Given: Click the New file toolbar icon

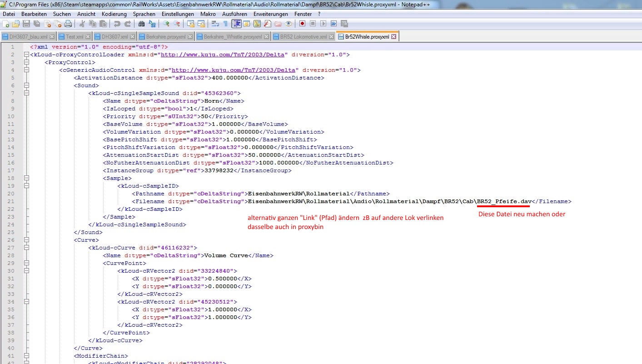Looking at the screenshot, I should tap(6, 24).
